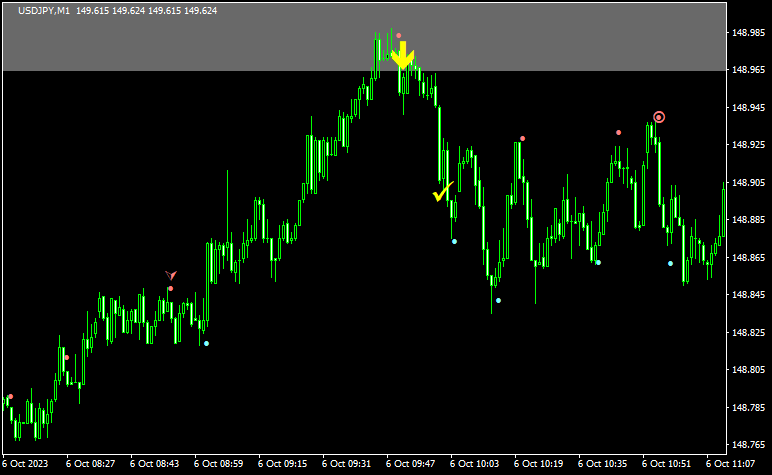The image size is (772, 475).
Task: Click the 148.985 price axis label
Action: 748,32
